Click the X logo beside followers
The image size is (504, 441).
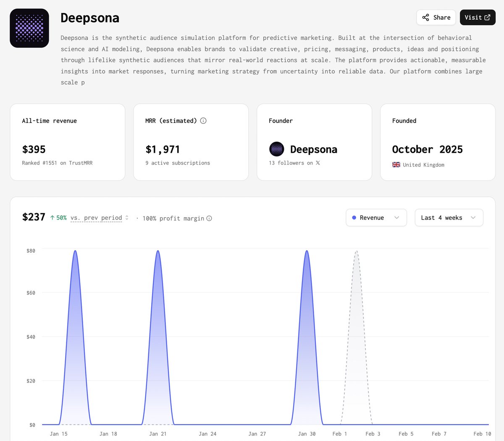(x=318, y=163)
